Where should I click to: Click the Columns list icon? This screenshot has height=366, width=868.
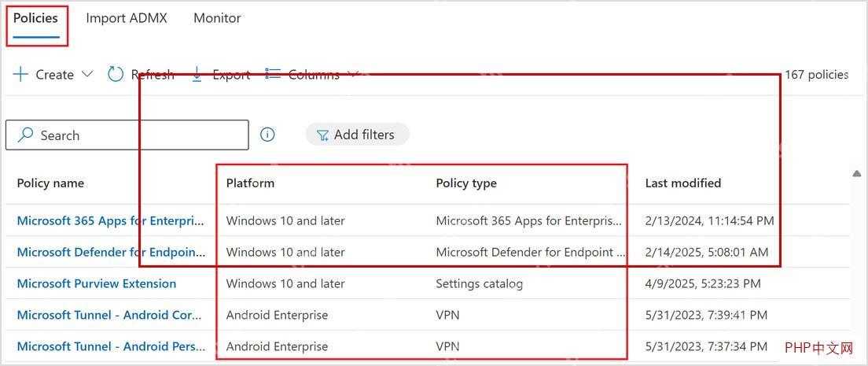(x=273, y=74)
